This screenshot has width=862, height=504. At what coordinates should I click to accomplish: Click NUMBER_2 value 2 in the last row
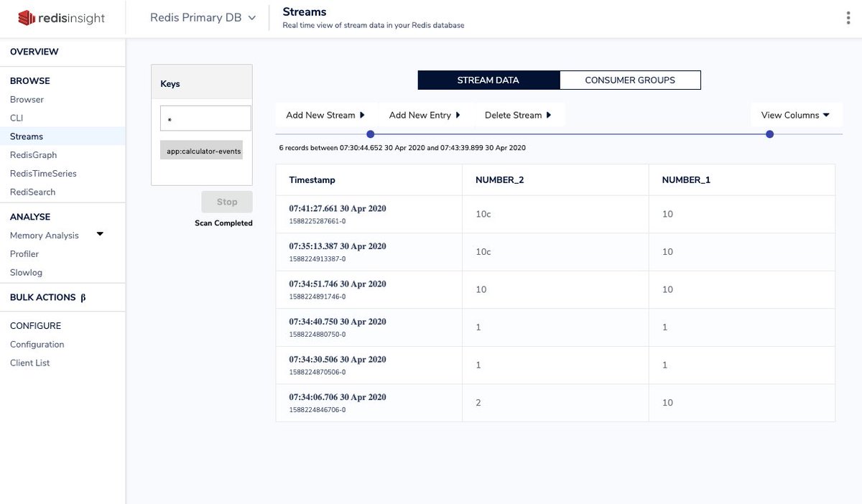click(x=478, y=403)
